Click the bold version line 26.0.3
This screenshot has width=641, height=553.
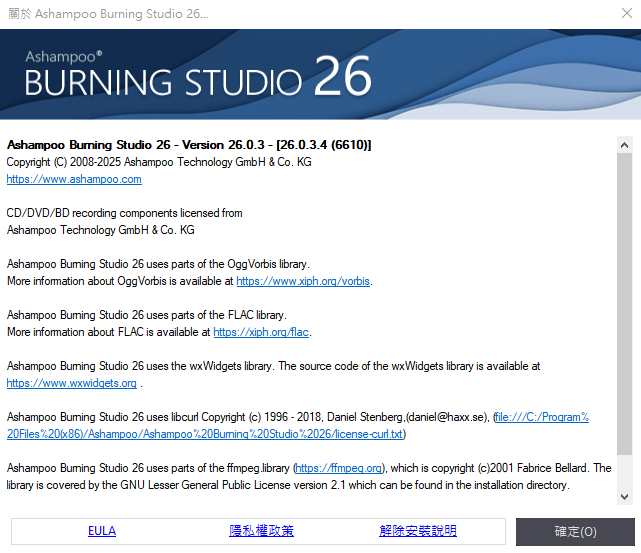pos(189,145)
